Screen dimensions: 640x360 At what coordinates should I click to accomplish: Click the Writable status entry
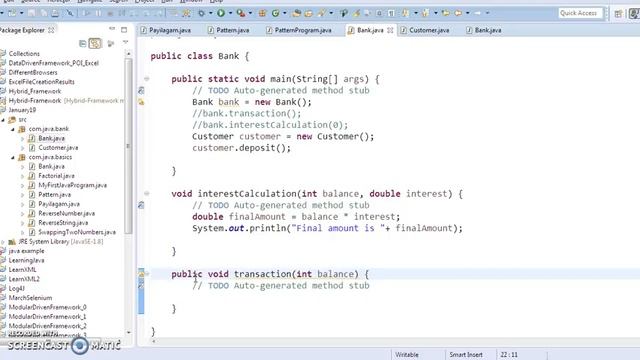[x=407, y=355]
